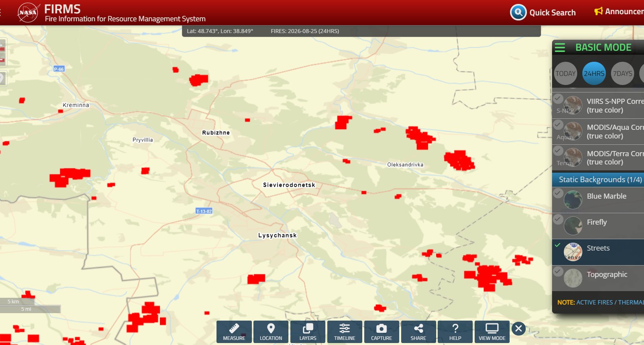This screenshot has width=644, height=345.
Task: Select the MODIS/Aqua true color thumbnail
Action: point(573,131)
